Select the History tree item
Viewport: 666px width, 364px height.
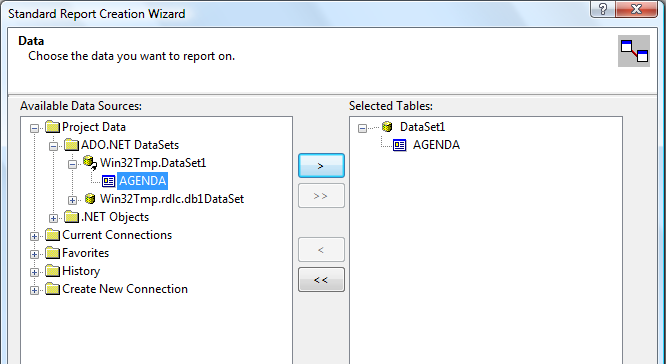click(x=81, y=271)
